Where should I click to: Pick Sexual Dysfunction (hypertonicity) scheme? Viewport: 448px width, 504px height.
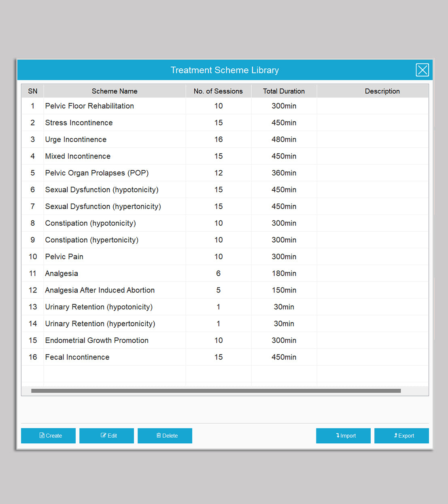[x=103, y=206]
